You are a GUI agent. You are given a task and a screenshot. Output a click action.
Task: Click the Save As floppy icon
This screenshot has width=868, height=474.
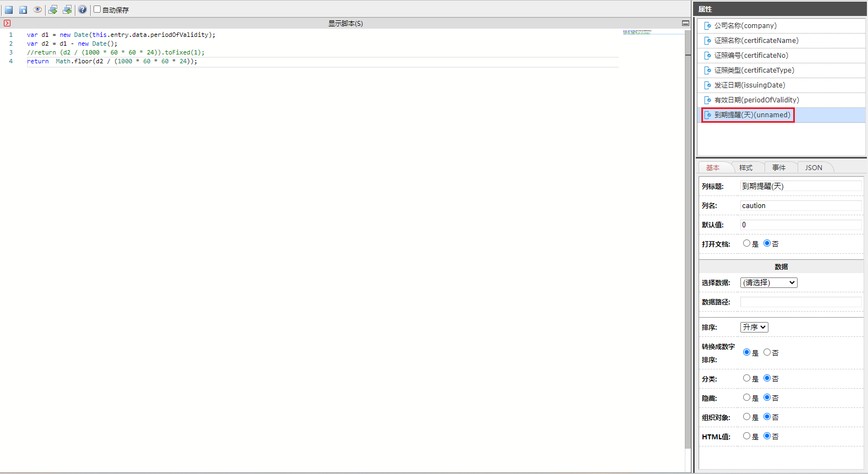click(23, 9)
